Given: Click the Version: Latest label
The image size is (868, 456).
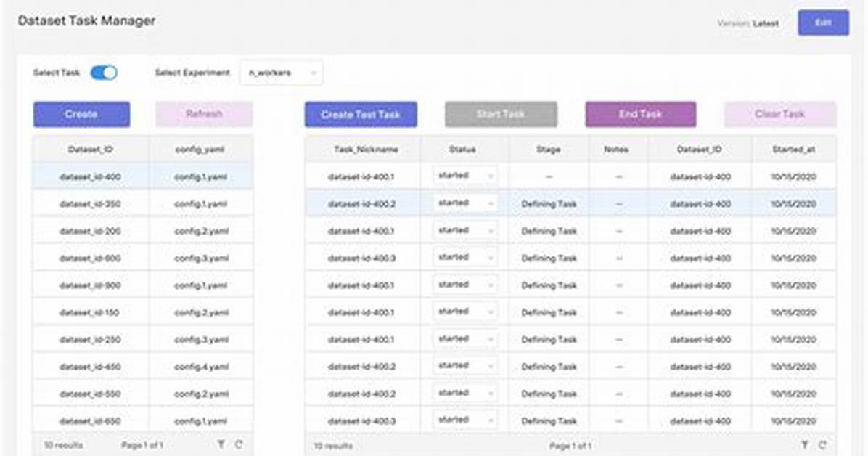Looking at the screenshot, I should [x=748, y=23].
